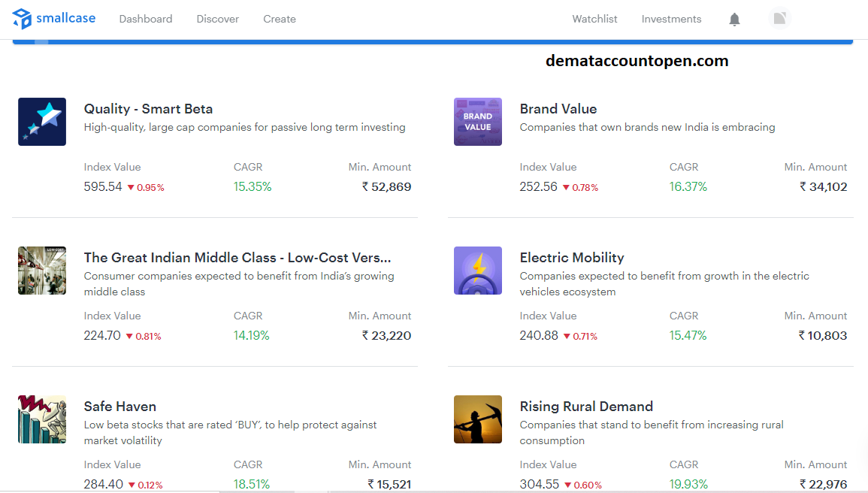
Task: Open the Discover menu item
Action: (217, 19)
